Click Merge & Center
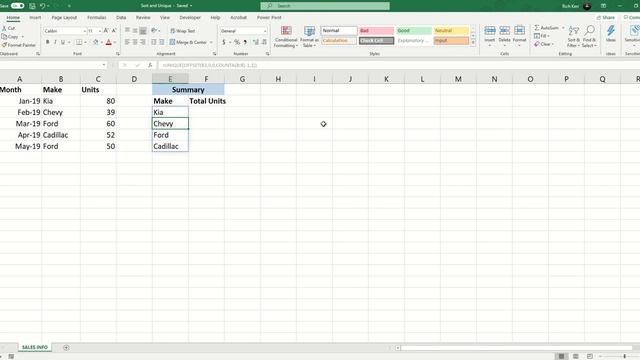Image resolution: width=640 pixels, height=360 pixels. click(x=188, y=42)
